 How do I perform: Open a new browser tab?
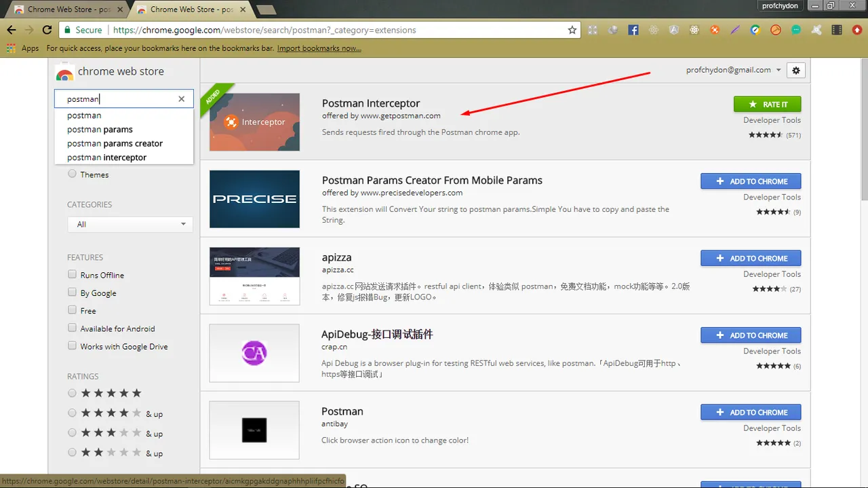[266, 10]
